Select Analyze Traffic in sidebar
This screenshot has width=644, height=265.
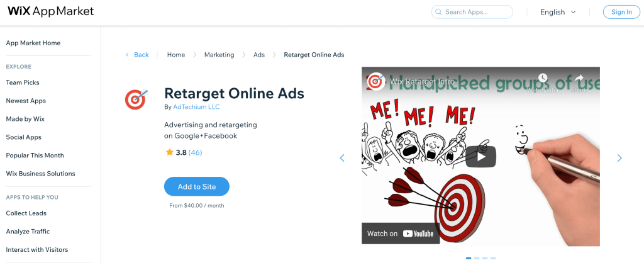28,231
